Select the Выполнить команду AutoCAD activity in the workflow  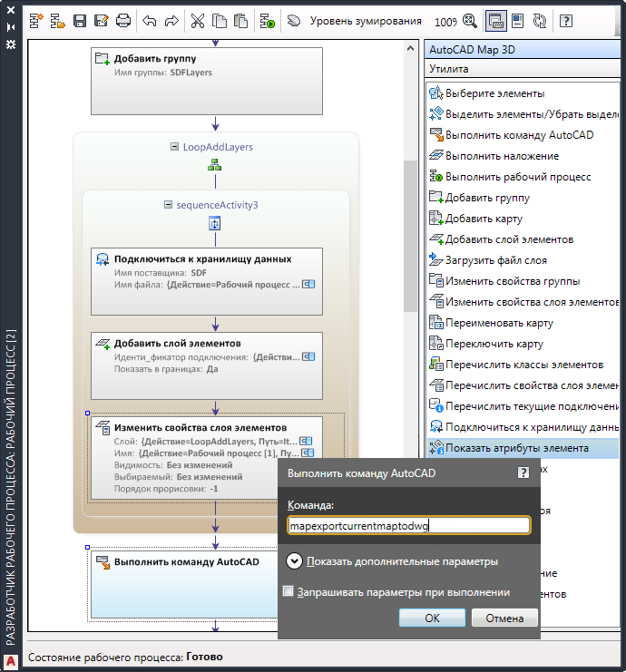pos(184,584)
